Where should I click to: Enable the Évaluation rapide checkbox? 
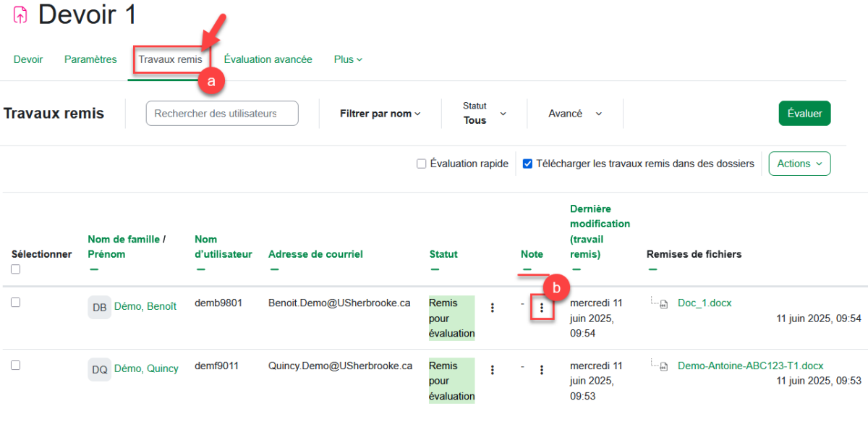(x=421, y=164)
